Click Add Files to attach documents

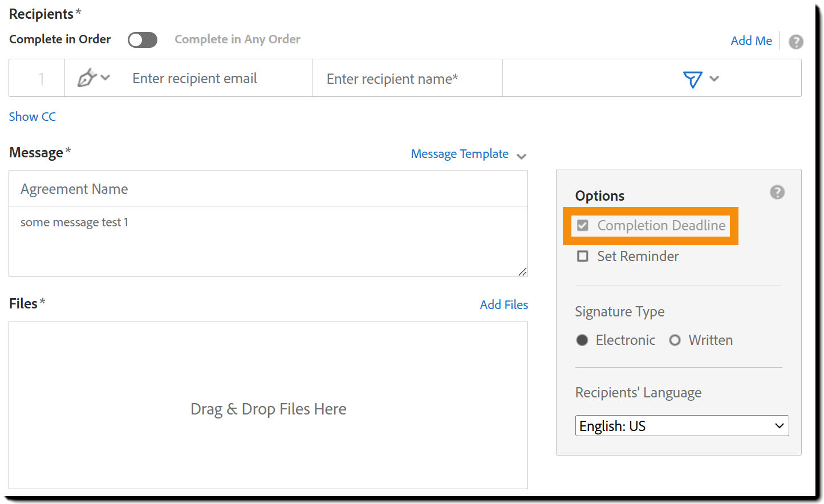click(x=504, y=304)
